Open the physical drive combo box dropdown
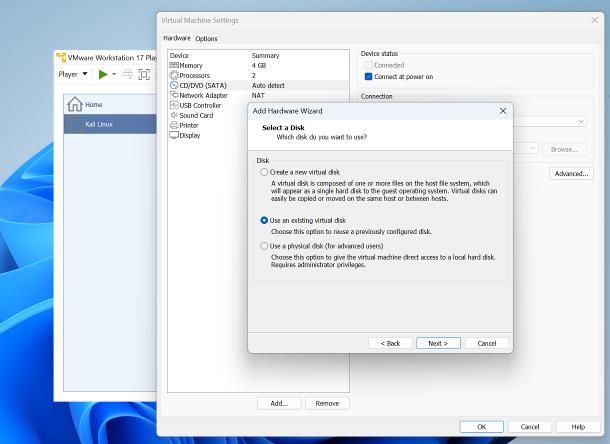Screen dimensions: 610x444 581,122
